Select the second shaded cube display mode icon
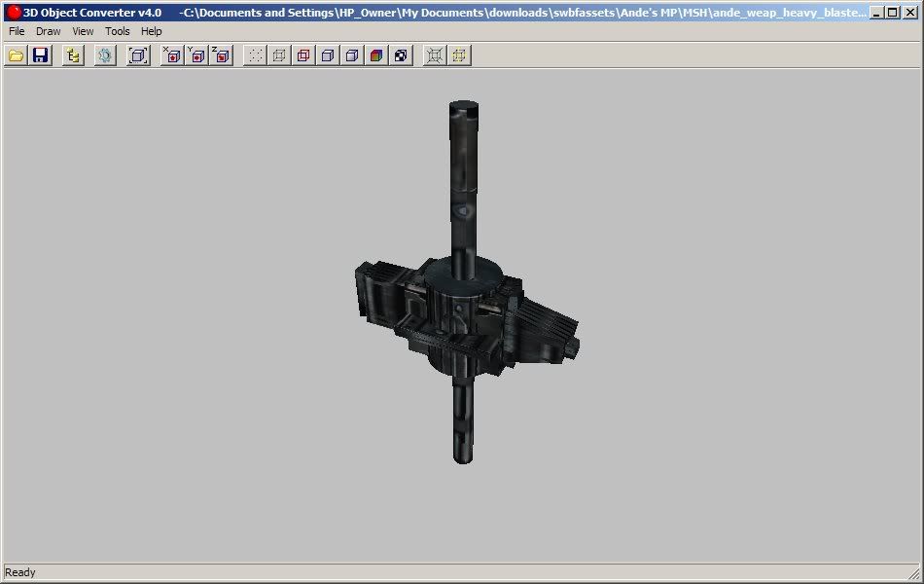 (352, 55)
